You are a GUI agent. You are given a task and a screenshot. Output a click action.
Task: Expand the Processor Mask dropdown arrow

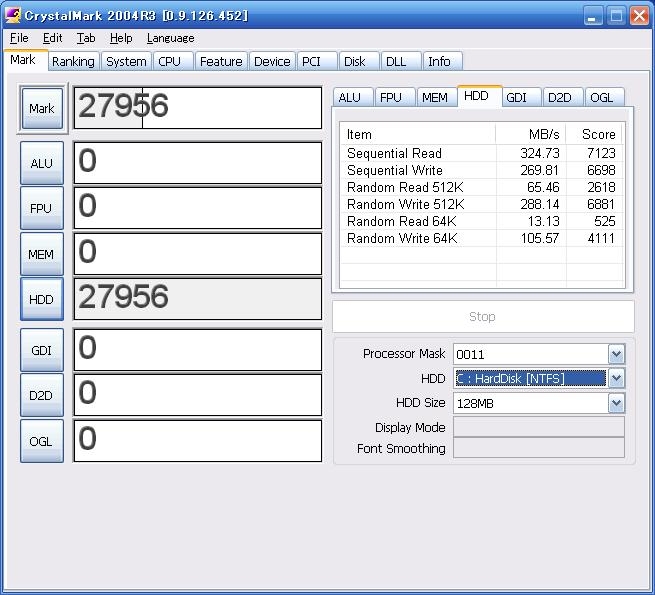[x=617, y=354]
